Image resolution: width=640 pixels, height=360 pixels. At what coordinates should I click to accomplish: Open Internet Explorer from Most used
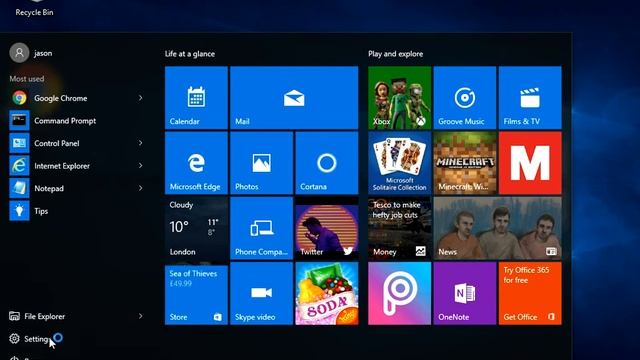pyautogui.click(x=78, y=166)
